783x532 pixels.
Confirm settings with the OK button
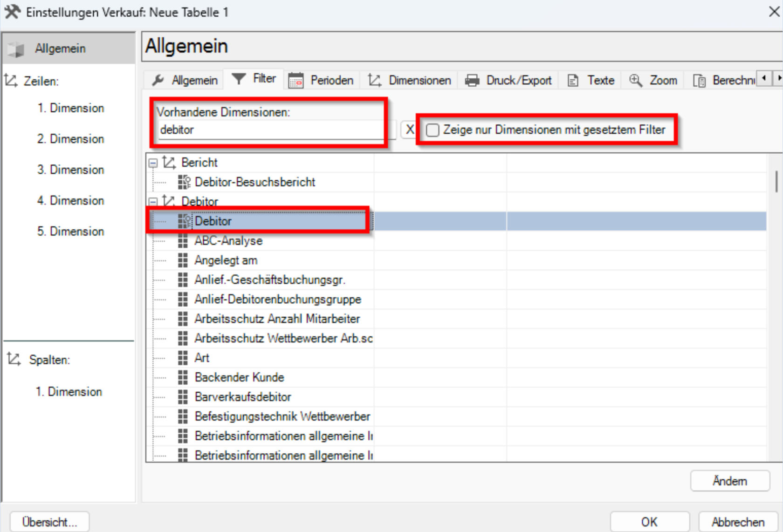click(x=649, y=522)
